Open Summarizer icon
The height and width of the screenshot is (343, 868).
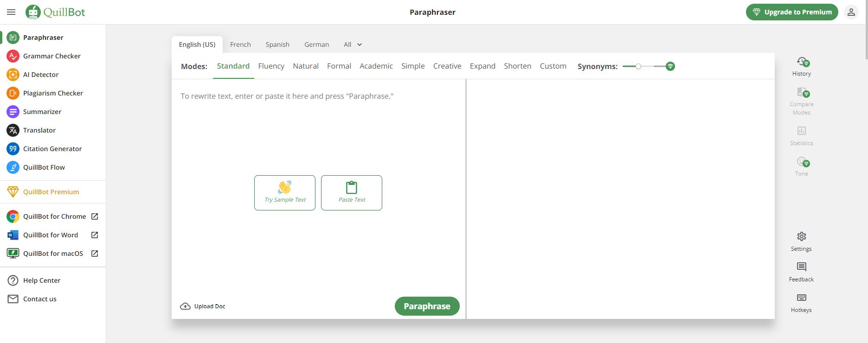(x=13, y=112)
